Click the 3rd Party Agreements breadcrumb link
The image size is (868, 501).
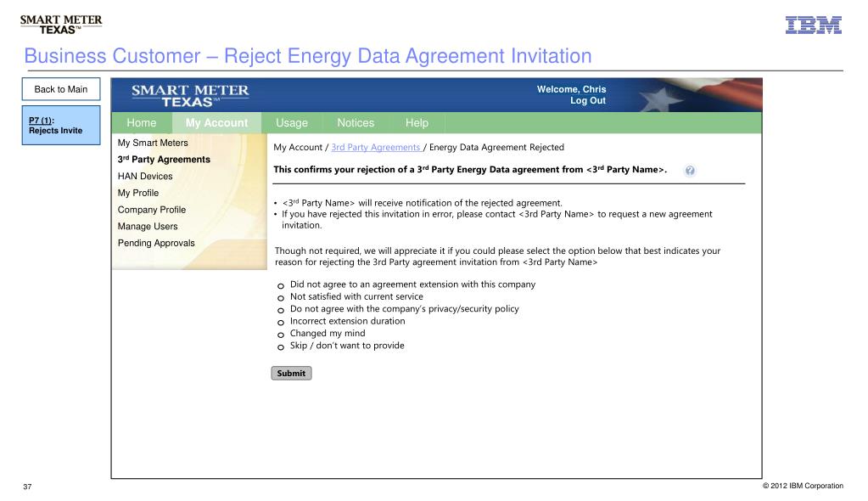coord(376,148)
